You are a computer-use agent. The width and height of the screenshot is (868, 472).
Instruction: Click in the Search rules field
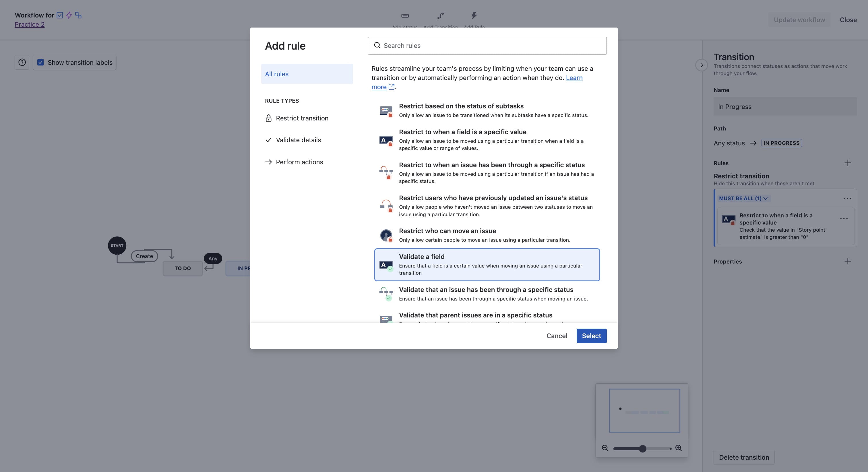click(487, 46)
